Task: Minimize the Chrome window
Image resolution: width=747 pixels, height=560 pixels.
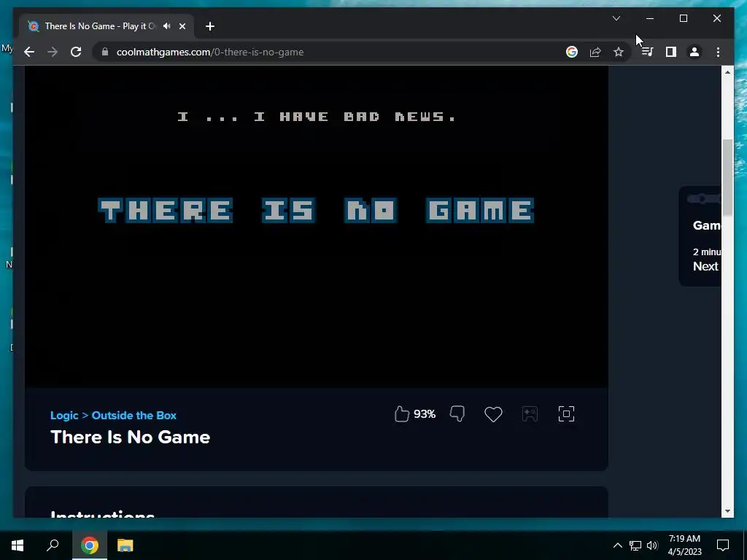Action: pyautogui.click(x=650, y=18)
